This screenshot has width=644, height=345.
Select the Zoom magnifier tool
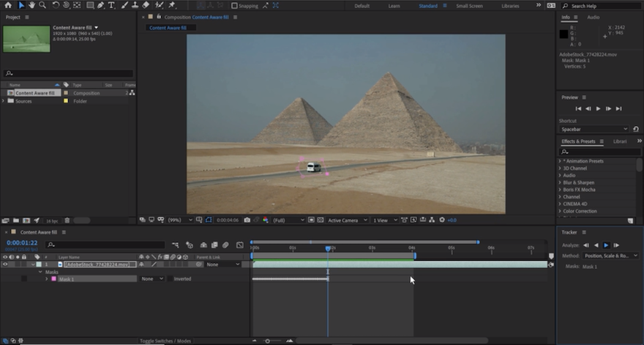pyautogui.click(x=43, y=5)
